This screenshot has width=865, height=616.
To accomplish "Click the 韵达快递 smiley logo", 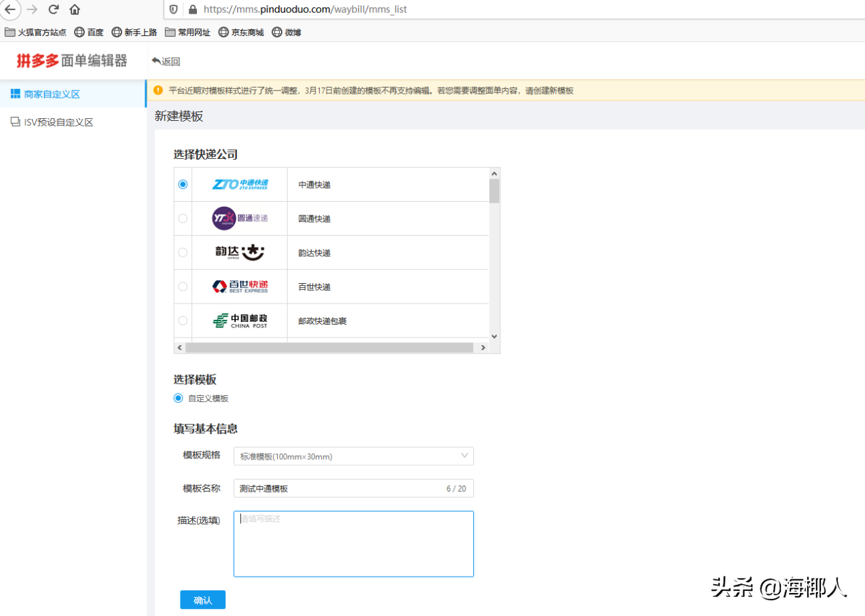I will [x=238, y=252].
